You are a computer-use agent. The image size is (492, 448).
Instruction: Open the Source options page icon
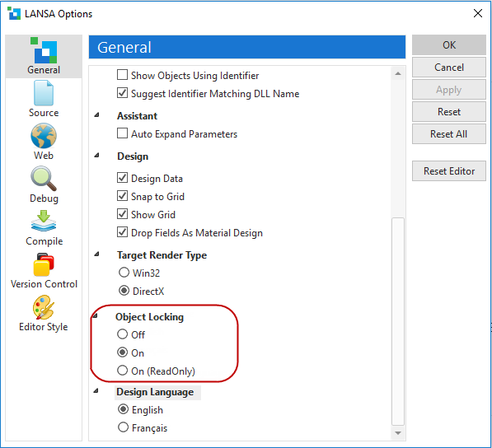coord(44,93)
